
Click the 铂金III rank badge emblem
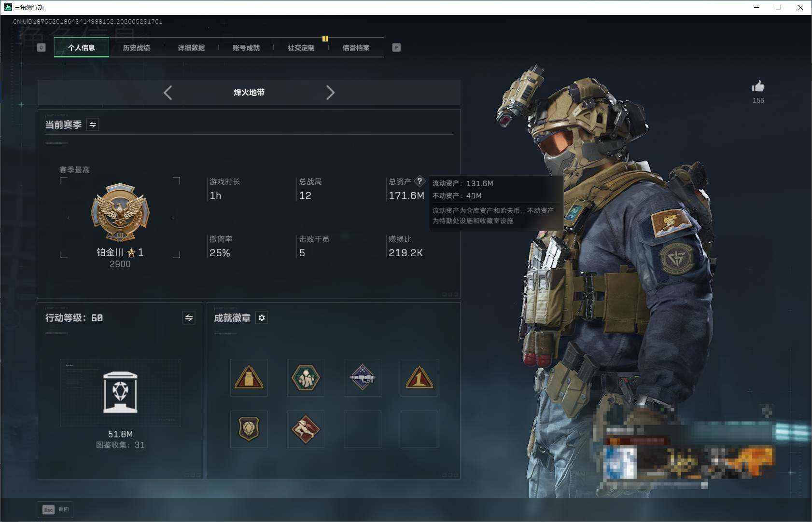pyautogui.click(x=120, y=212)
